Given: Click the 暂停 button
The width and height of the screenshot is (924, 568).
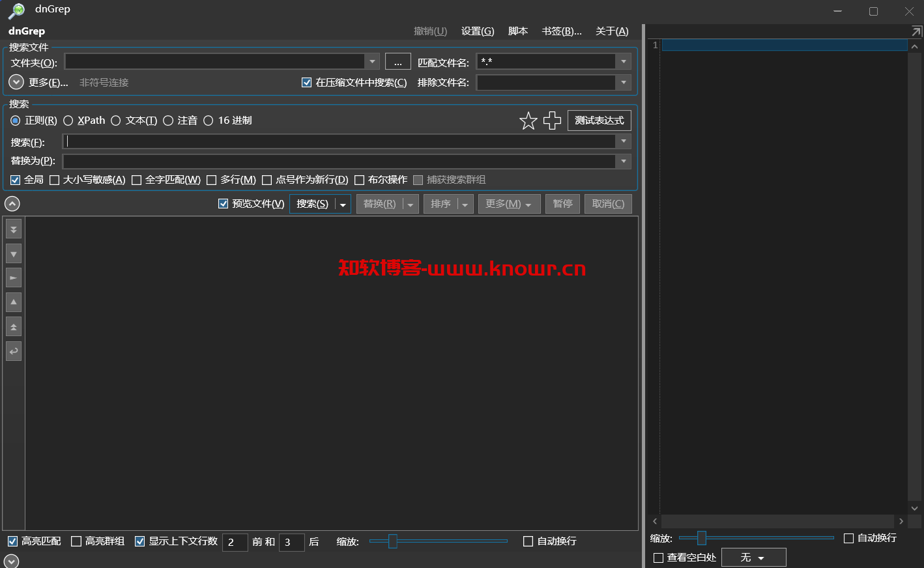Looking at the screenshot, I should click(562, 204).
